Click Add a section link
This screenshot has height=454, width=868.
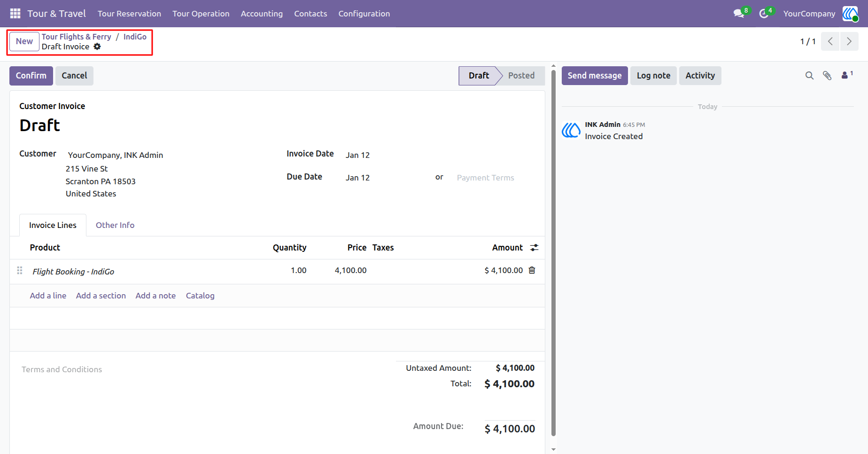coord(101,296)
